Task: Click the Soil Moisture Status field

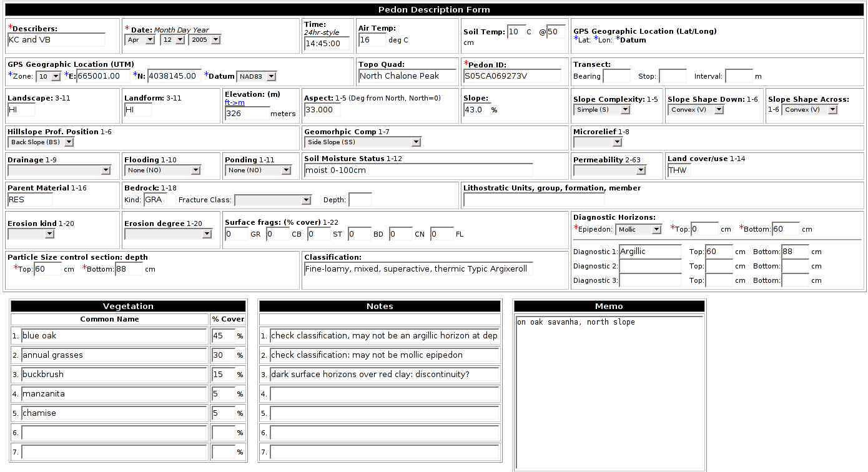Action: click(418, 170)
